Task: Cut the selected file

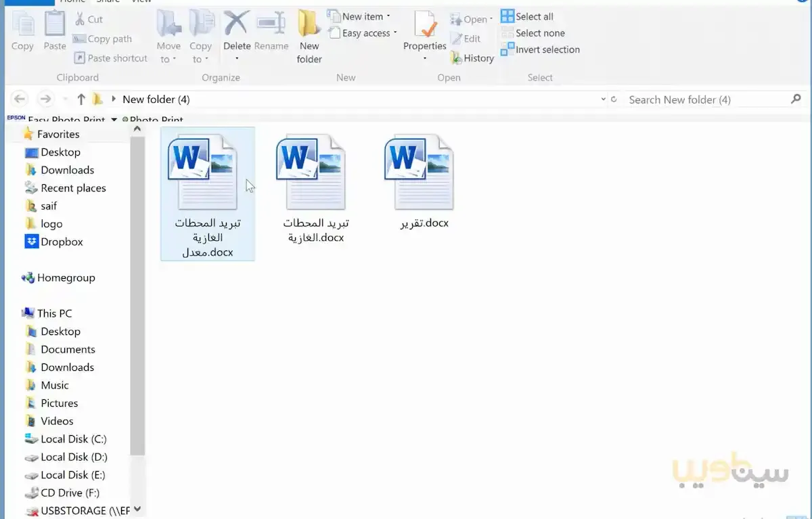Action: point(89,19)
